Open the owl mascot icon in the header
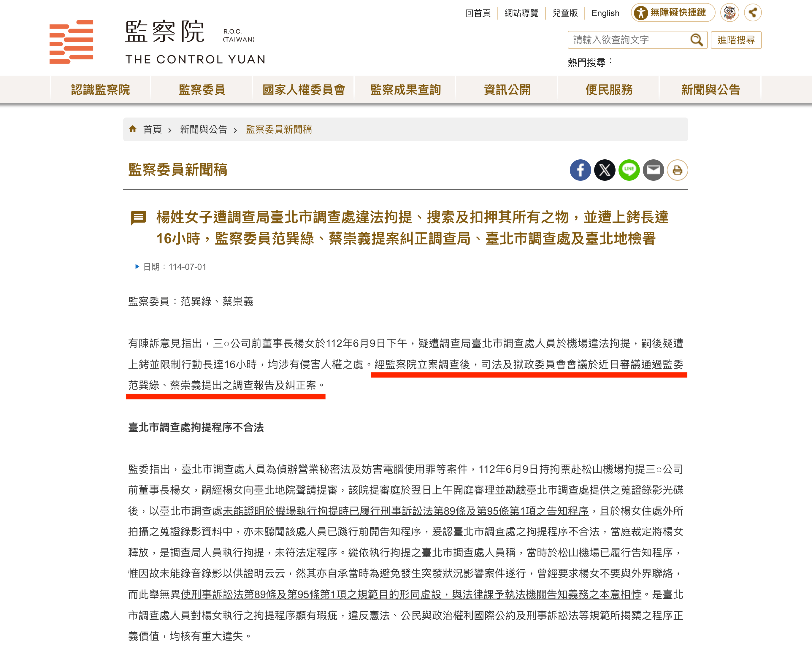This screenshot has width=812, height=655. click(730, 12)
